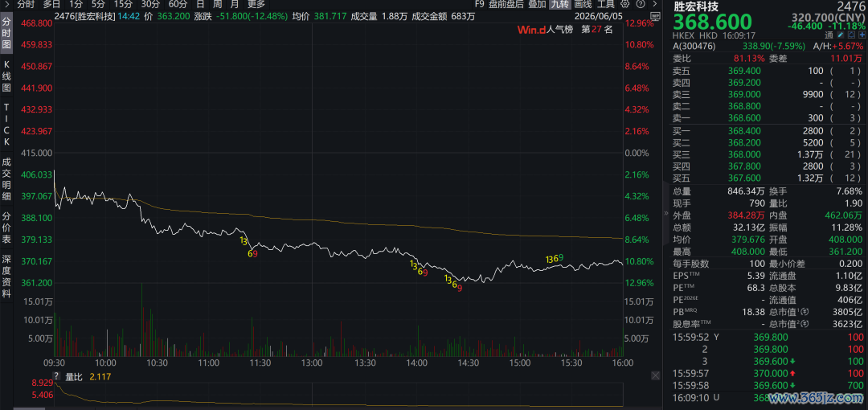This screenshot has height=410, width=868.
Task: Open the 深度资料 sidebar tab
Action: (6, 277)
